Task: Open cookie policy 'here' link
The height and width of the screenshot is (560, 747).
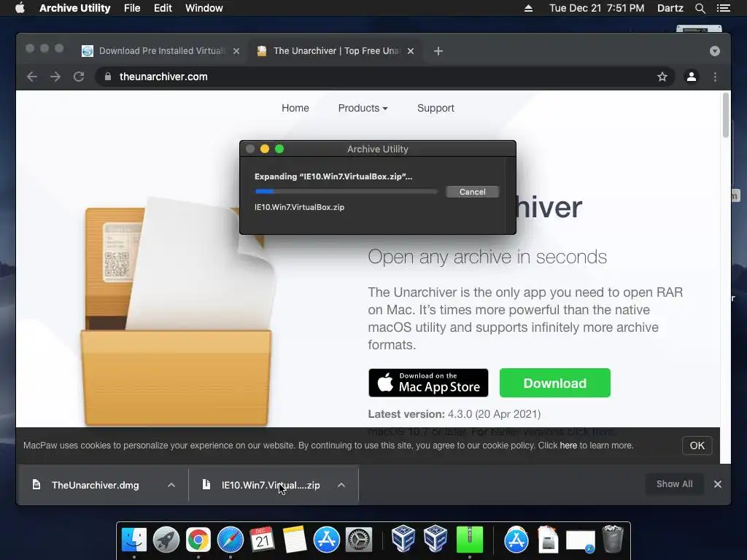Action: tap(568, 446)
